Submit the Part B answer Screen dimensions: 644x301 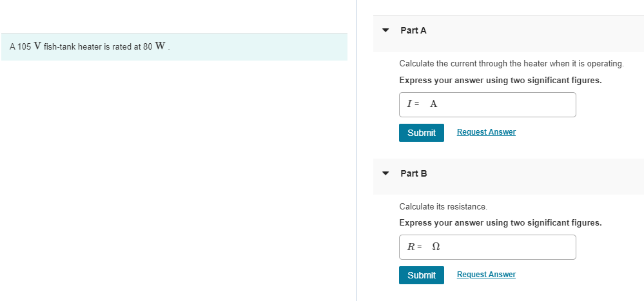pyautogui.click(x=422, y=275)
